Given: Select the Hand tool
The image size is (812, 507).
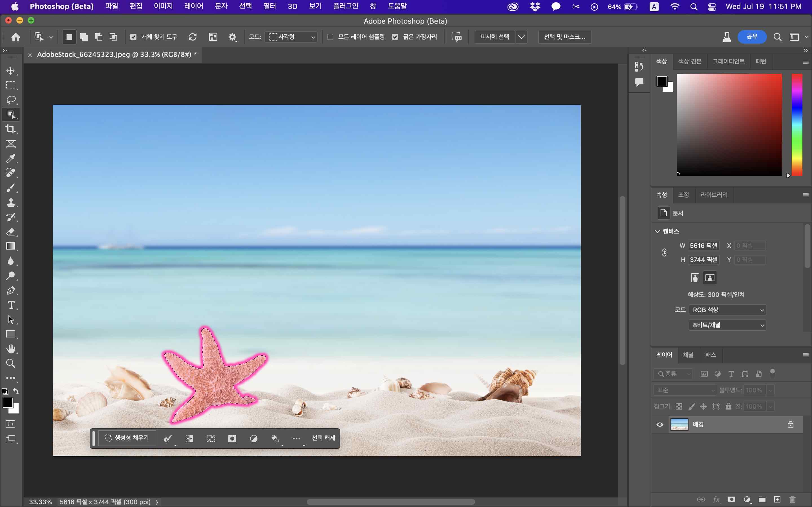Looking at the screenshot, I should (11, 349).
